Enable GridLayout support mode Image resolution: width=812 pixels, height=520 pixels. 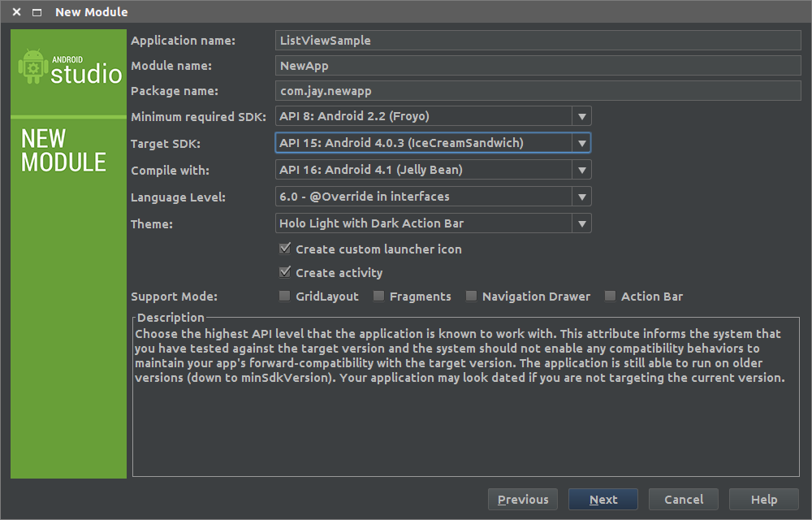(285, 297)
